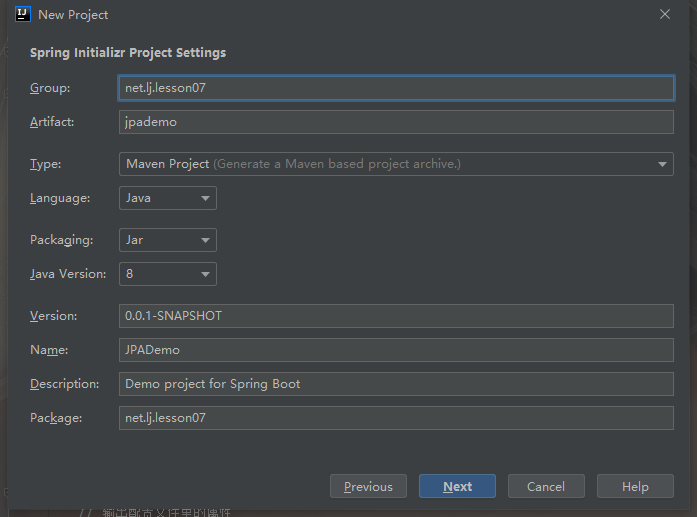This screenshot has width=697, height=517.
Task: Click the Type label
Action: pos(45,164)
